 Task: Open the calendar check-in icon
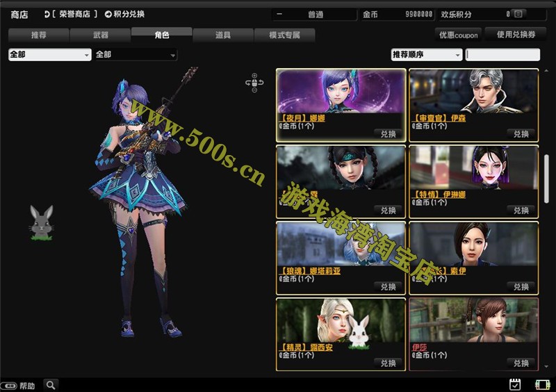(515, 384)
